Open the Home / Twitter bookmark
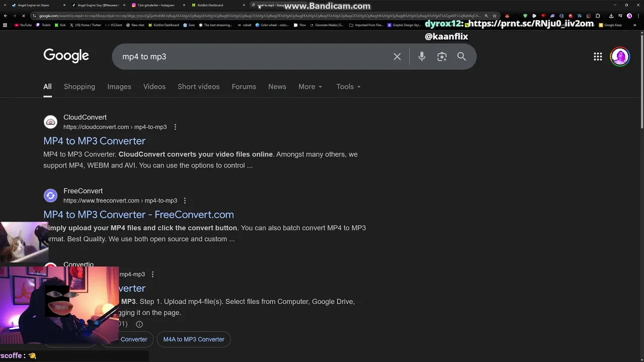Image resolution: width=644 pixels, height=362 pixels. [86, 25]
